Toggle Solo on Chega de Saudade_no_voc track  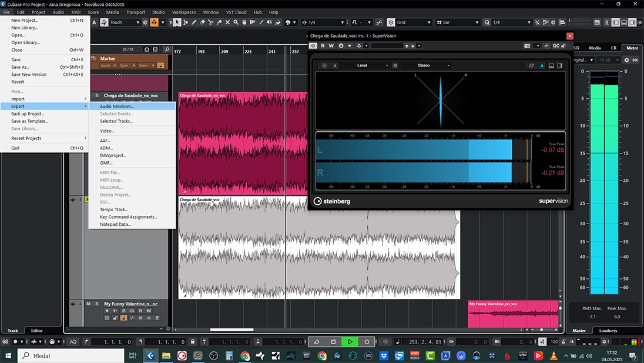click(97, 95)
